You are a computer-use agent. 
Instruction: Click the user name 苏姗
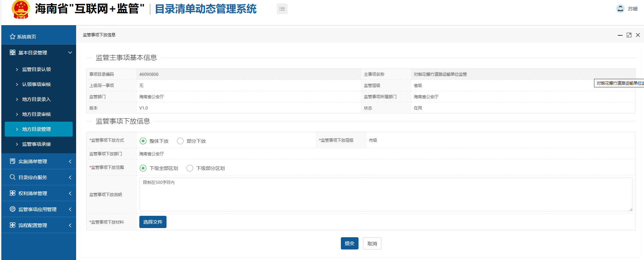point(632,9)
